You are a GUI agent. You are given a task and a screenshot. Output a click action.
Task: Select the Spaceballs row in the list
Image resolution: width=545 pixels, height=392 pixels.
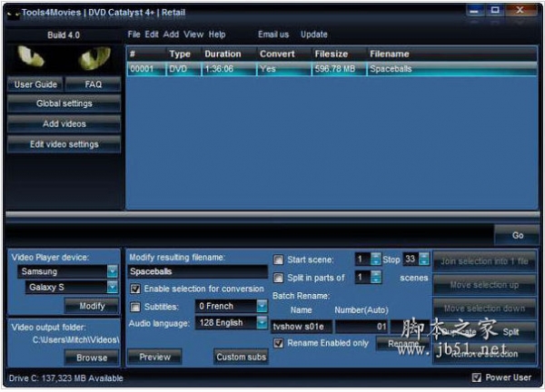332,69
